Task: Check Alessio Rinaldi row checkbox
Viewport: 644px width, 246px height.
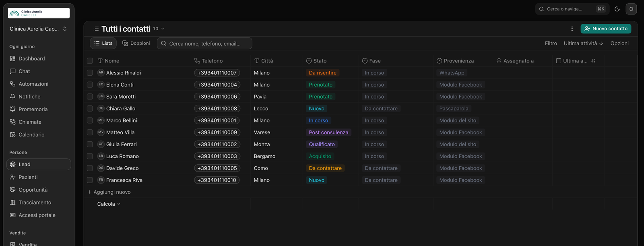Action: click(90, 73)
